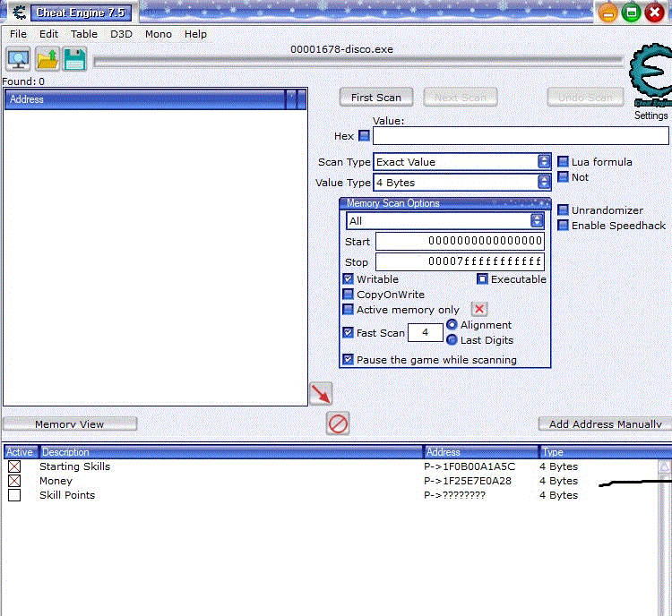The height and width of the screenshot is (616, 672).
Task: Start a First Scan
Action: pyautogui.click(x=376, y=98)
